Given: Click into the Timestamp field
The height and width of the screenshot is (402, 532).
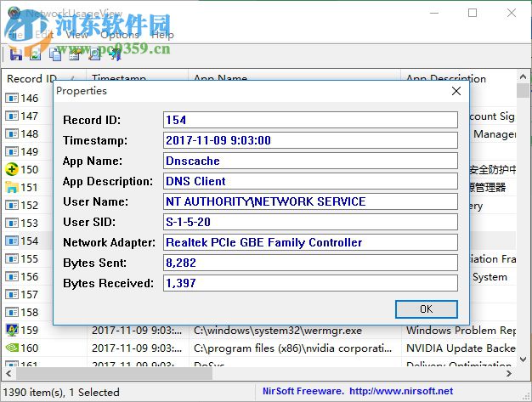Looking at the screenshot, I should click(x=310, y=140).
